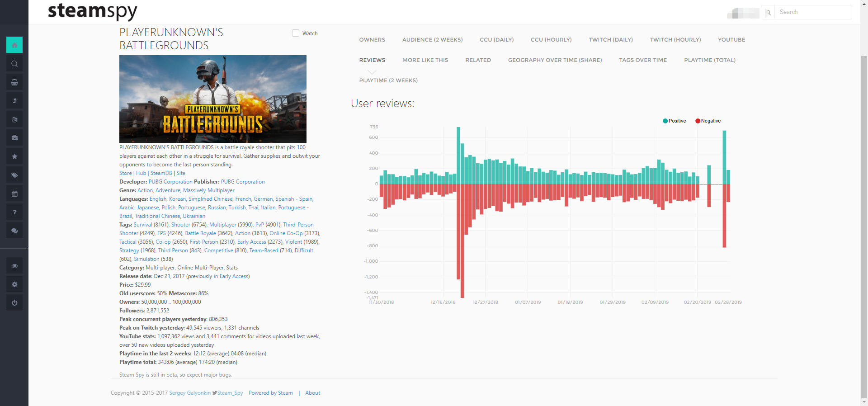Viewport: 868px width, 406px height.
Task: Select the sidebar star icon
Action: pos(14,156)
